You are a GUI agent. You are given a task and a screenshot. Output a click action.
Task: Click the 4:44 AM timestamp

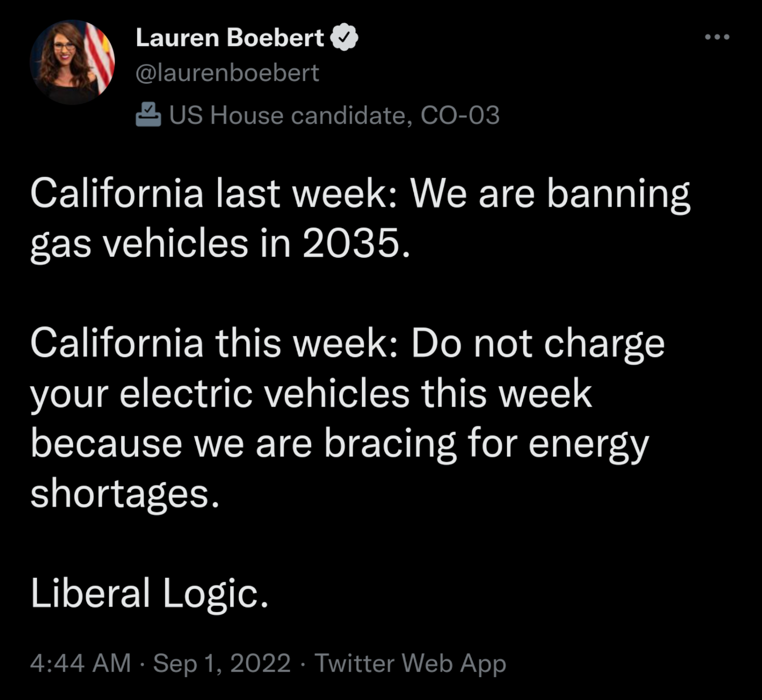coord(80,663)
